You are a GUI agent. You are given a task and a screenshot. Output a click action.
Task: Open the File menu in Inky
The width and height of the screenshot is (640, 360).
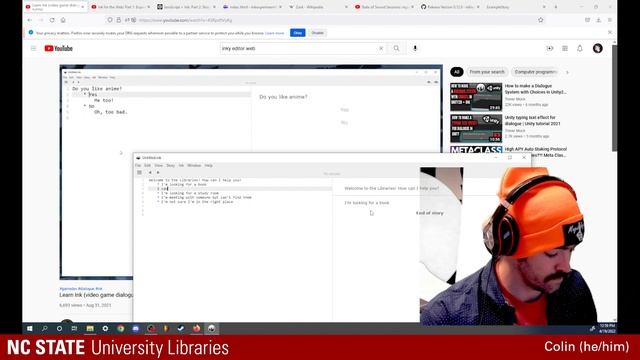pyautogui.click(x=138, y=165)
